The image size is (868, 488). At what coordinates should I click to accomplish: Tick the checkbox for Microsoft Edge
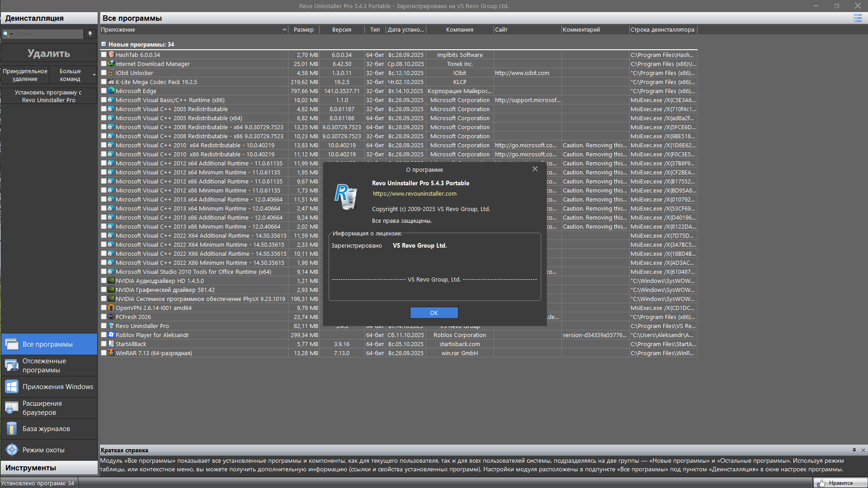[x=104, y=91]
